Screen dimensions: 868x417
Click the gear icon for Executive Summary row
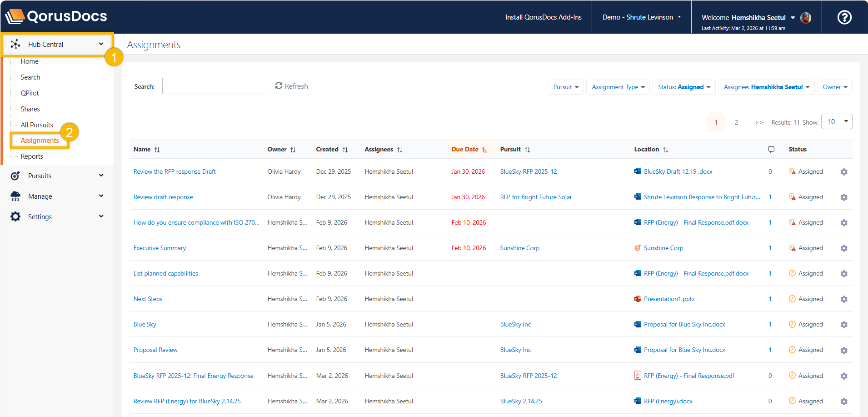point(843,248)
